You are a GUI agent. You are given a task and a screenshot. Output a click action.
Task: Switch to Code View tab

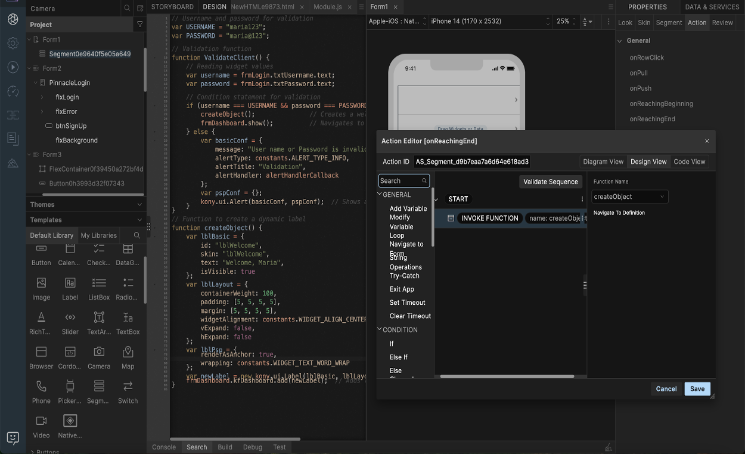(689, 161)
